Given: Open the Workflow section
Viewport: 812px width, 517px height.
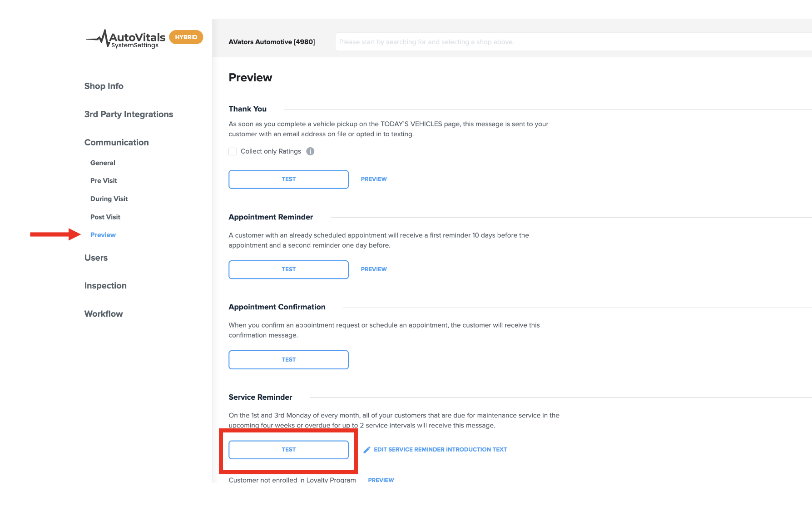Looking at the screenshot, I should (x=104, y=313).
